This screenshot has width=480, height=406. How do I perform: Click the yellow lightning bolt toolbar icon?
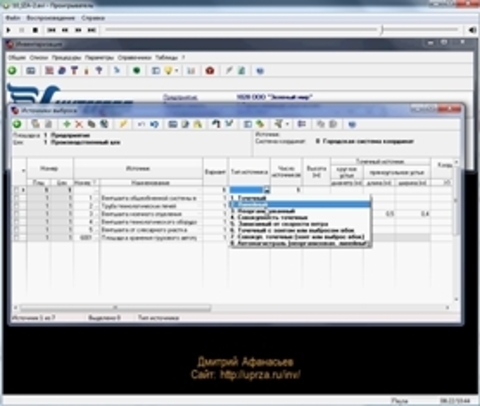(x=123, y=124)
